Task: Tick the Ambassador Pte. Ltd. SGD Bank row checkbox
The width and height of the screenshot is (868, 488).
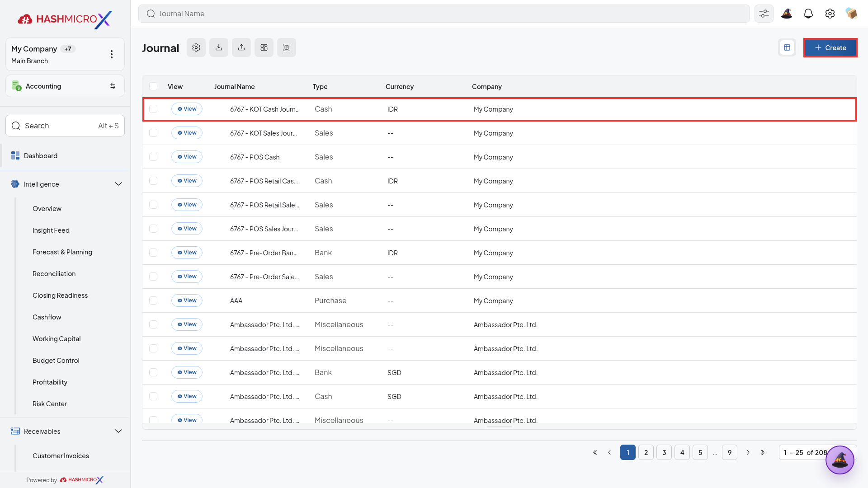Action: [153, 372]
